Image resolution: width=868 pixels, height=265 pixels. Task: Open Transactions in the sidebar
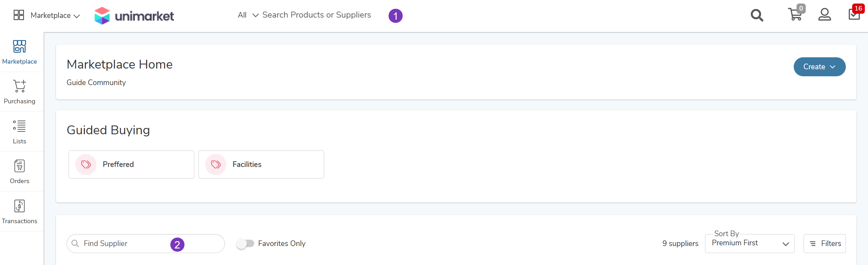(x=19, y=211)
